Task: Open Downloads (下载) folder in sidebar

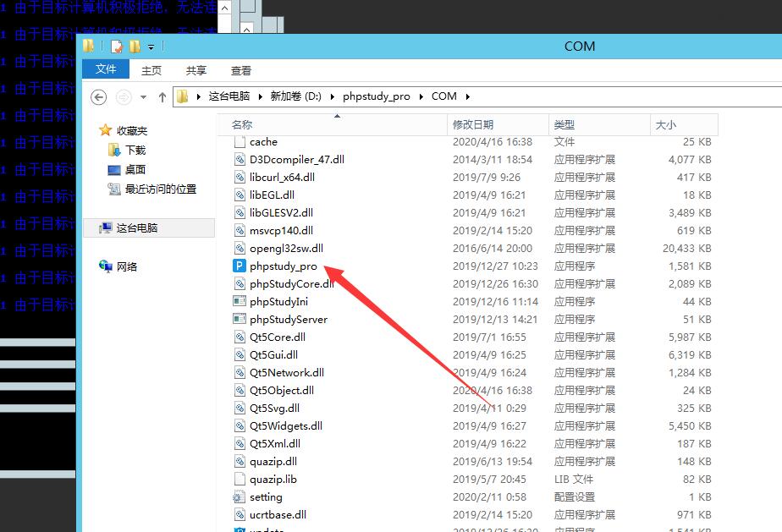Action: [x=115, y=150]
